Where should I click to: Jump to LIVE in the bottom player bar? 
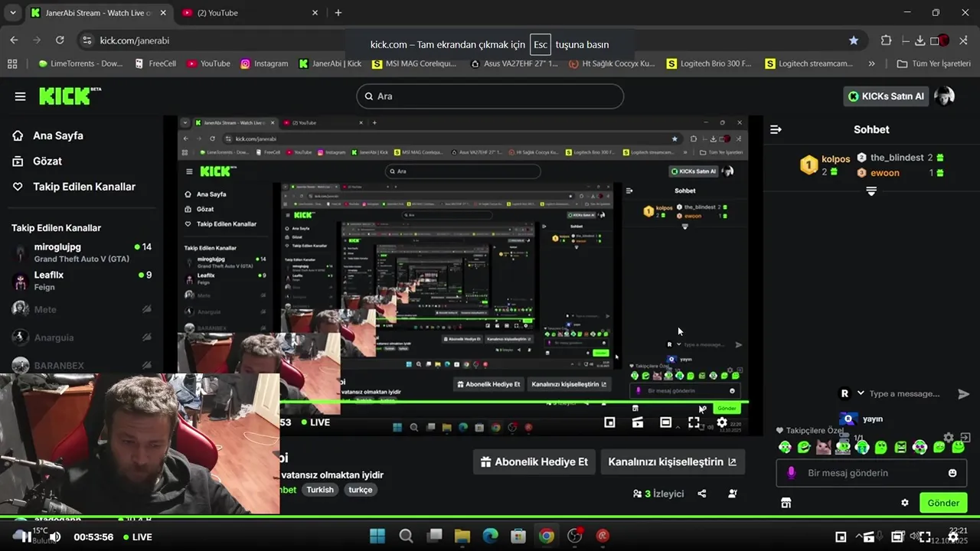point(138,537)
